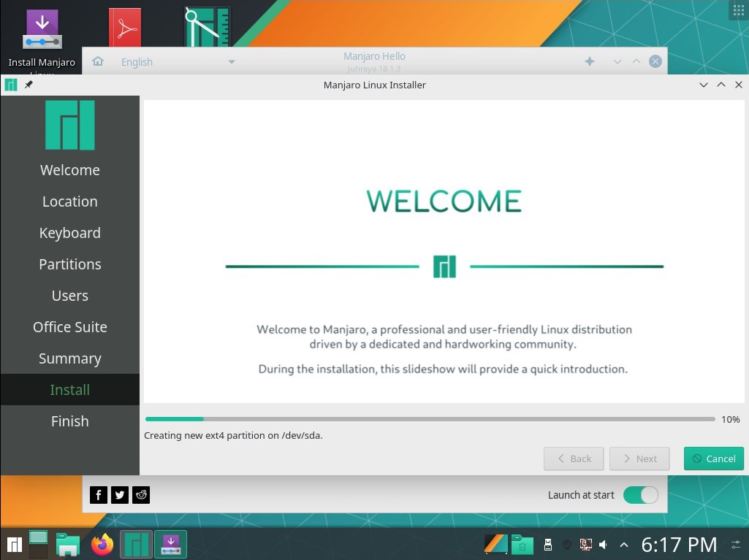Open the Facebook link in Manjaro Hello
This screenshot has width=749, height=560.
[99, 495]
